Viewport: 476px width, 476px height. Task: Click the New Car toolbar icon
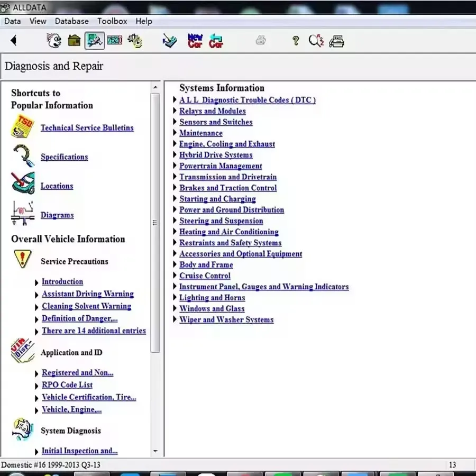[x=195, y=41]
